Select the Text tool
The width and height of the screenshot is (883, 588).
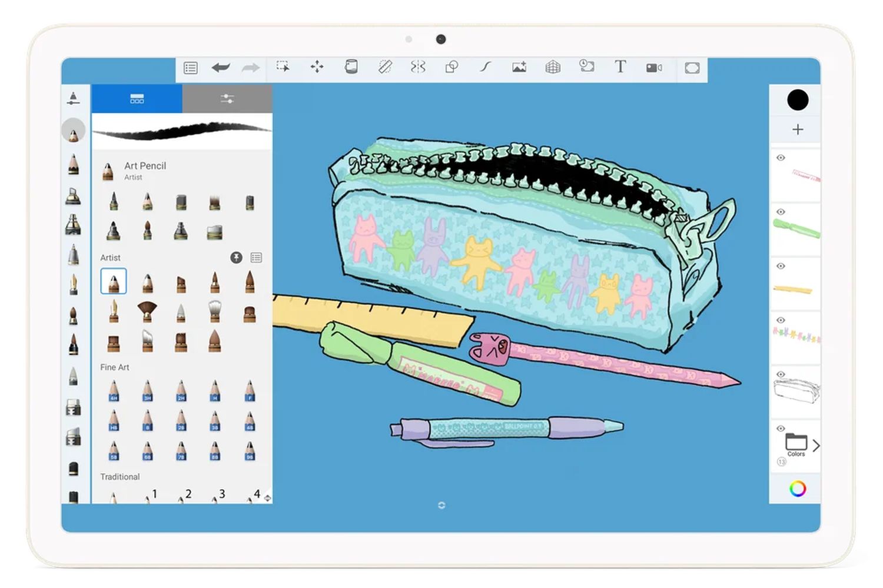click(x=620, y=67)
